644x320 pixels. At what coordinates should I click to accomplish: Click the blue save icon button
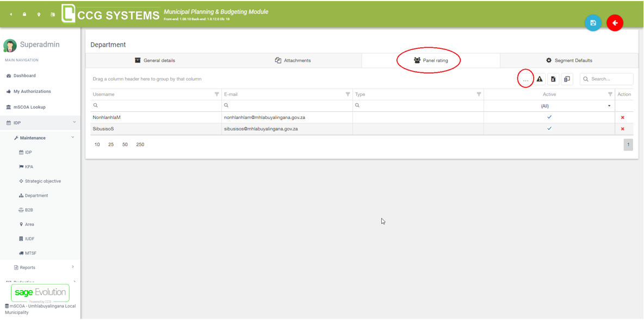[593, 23]
